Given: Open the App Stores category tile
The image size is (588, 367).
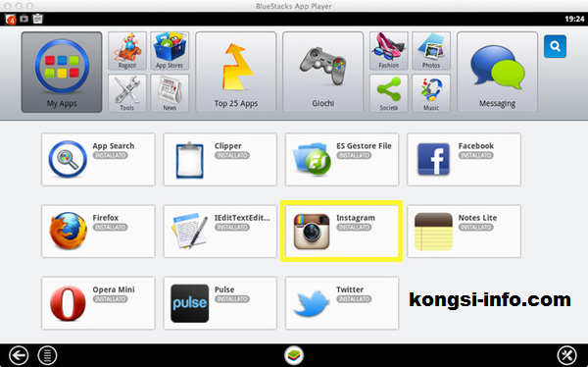Looking at the screenshot, I should (170, 51).
